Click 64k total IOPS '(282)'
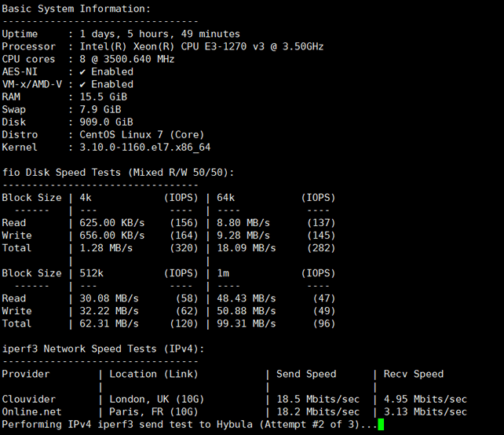Screen dimensions: 504x435 tap(321, 248)
